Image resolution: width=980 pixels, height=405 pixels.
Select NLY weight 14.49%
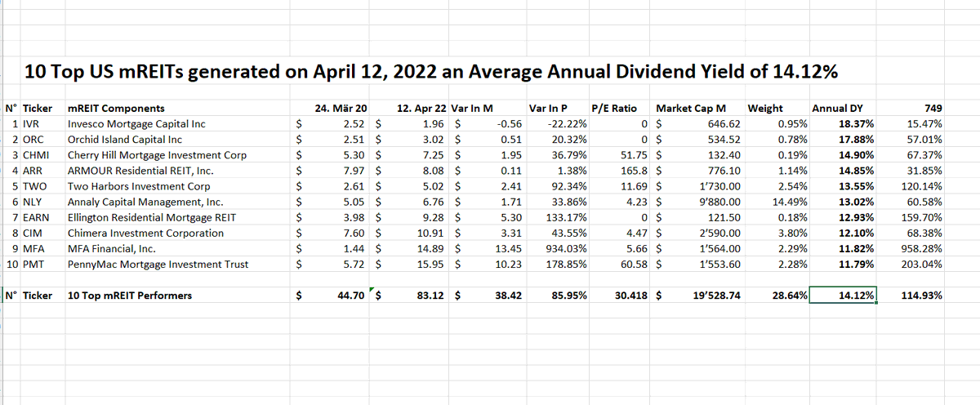click(790, 202)
